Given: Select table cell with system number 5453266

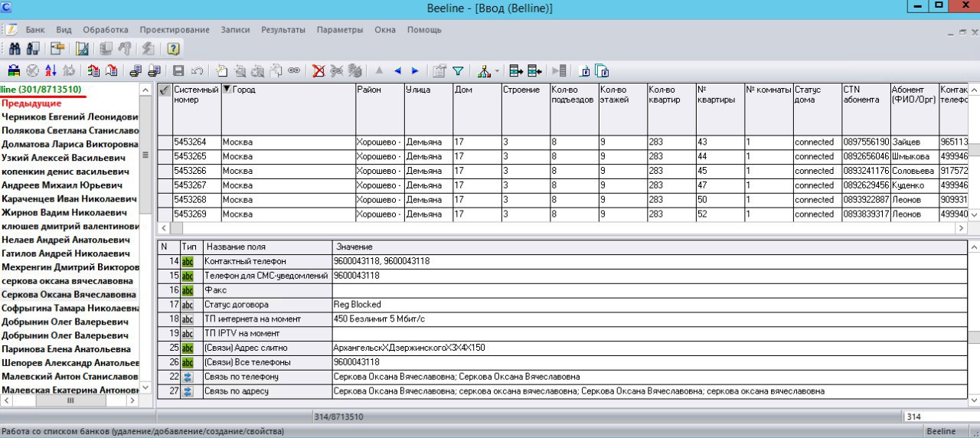Looking at the screenshot, I should pos(197,171).
